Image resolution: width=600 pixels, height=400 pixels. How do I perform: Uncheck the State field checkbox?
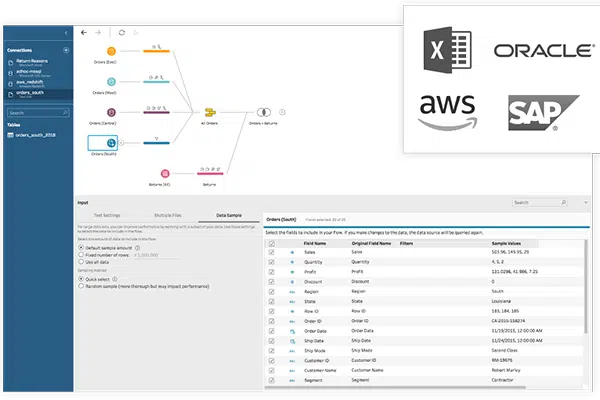(x=272, y=302)
